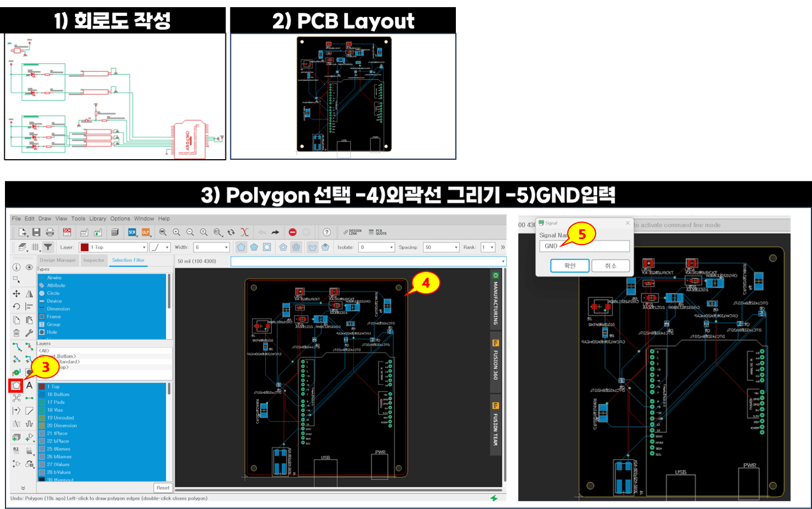Toggle the Airwire type in Selection Filter
This screenshot has width=812, height=509.
click(54, 278)
